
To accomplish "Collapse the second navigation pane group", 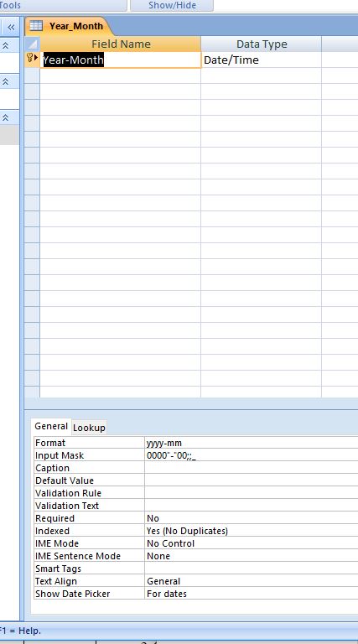I will click(x=5, y=81).
